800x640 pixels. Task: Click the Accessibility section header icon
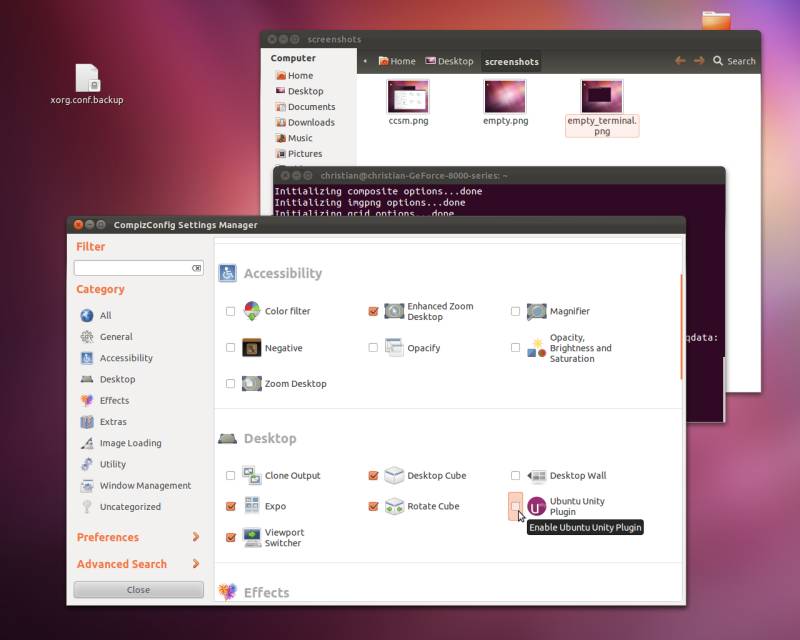click(x=228, y=273)
